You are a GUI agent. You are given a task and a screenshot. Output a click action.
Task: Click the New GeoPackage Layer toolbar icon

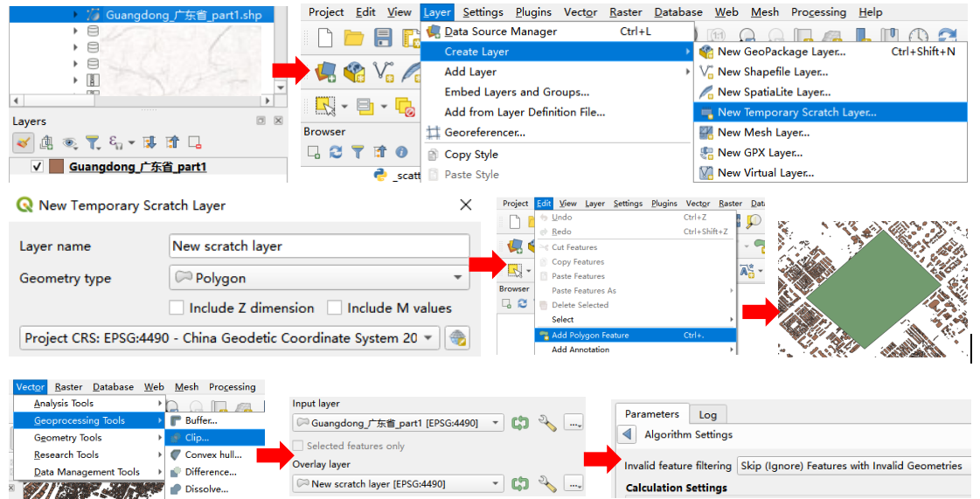(354, 71)
